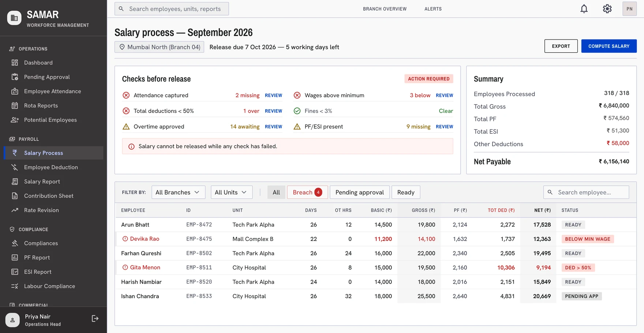Open Compliances in the sidebar
The height and width of the screenshot is (333, 644).
[53, 243]
